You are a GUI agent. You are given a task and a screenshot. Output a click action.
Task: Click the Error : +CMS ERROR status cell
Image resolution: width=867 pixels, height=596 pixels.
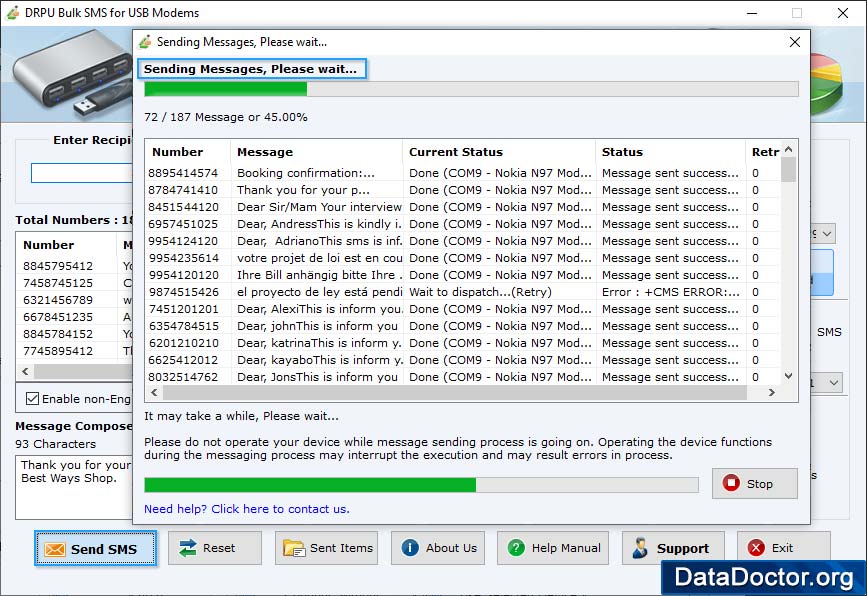coord(670,292)
